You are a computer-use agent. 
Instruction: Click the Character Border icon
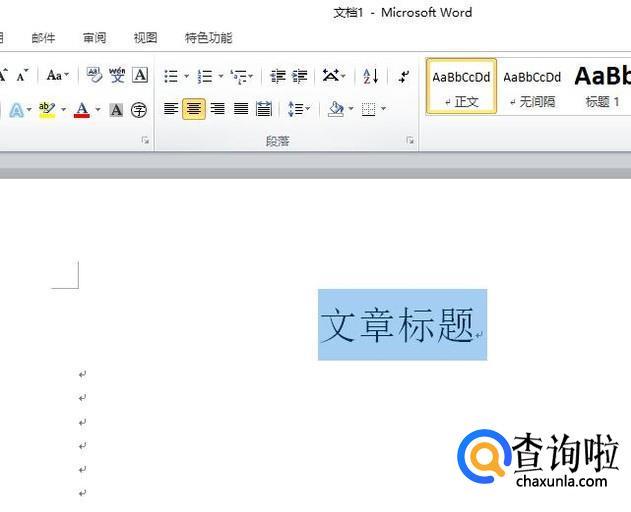tap(140, 75)
